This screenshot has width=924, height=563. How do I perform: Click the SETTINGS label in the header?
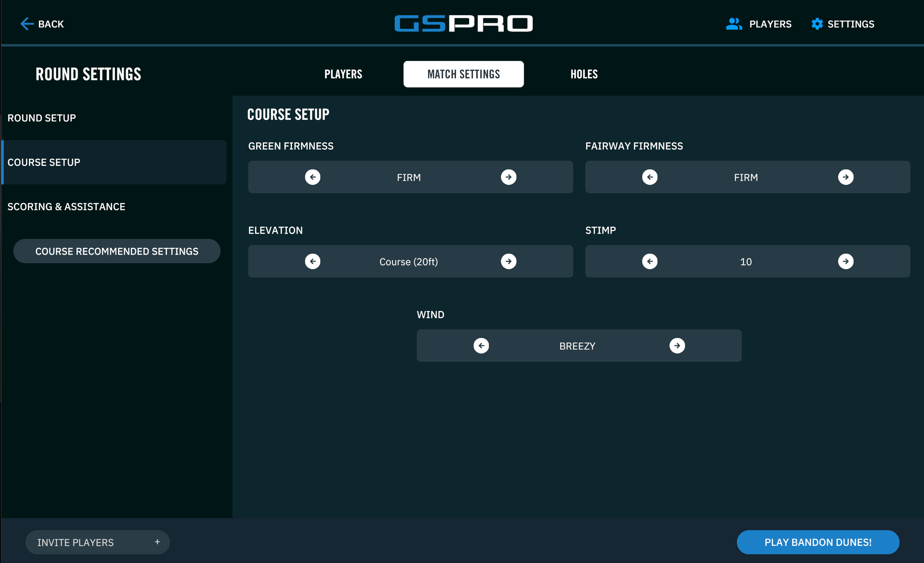coord(851,24)
